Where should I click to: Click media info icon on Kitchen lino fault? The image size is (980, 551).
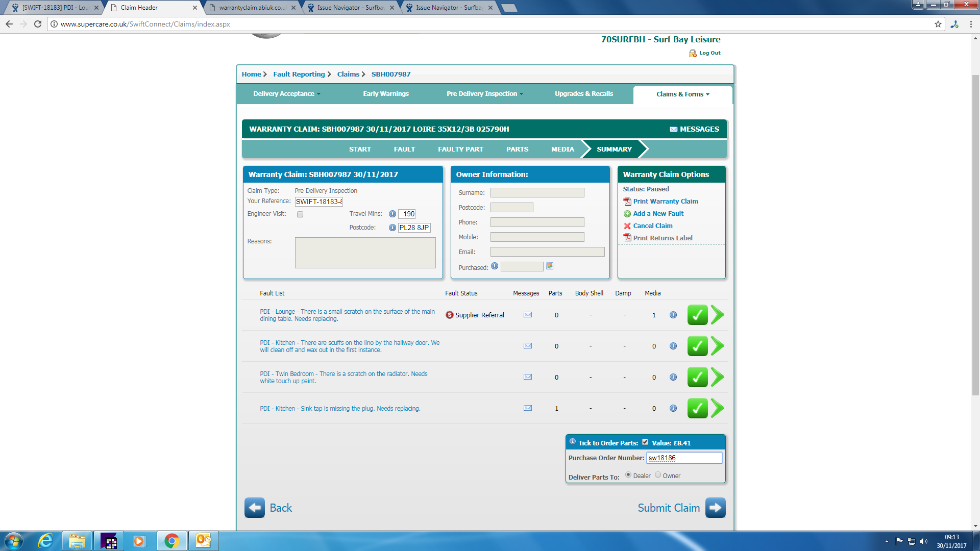tap(673, 346)
